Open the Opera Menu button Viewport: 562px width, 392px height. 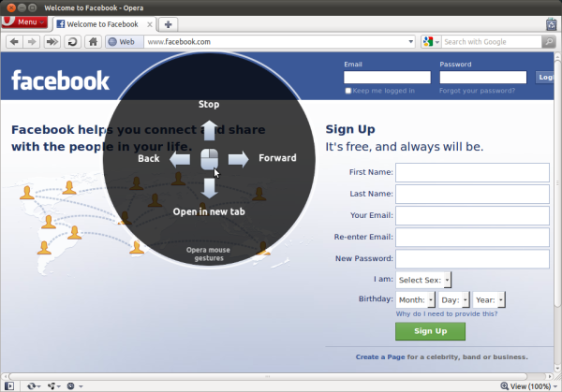[x=23, y=22]
